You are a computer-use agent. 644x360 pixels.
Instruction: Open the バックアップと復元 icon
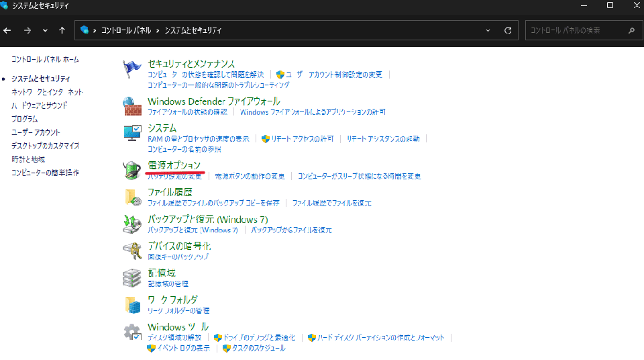(132, 224)
